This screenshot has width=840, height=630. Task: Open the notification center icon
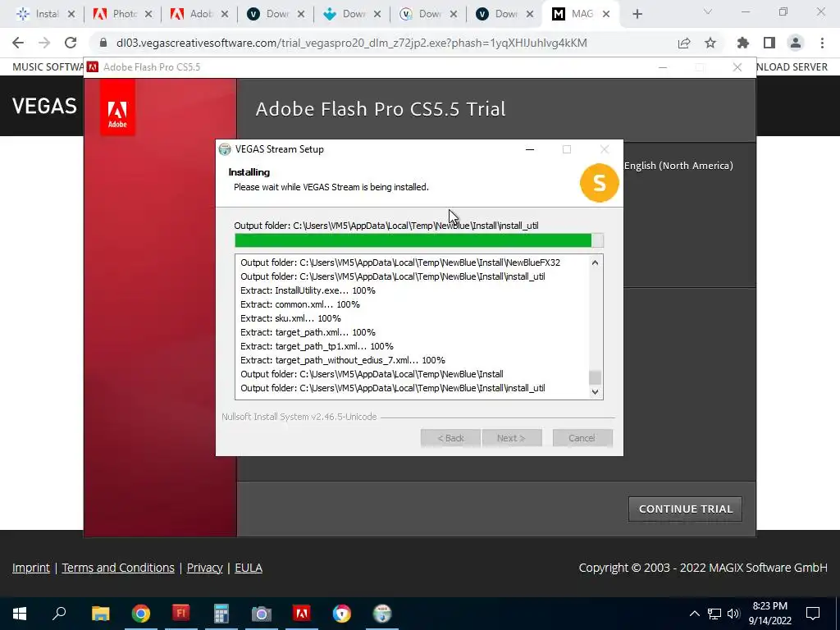click(813, 614)
